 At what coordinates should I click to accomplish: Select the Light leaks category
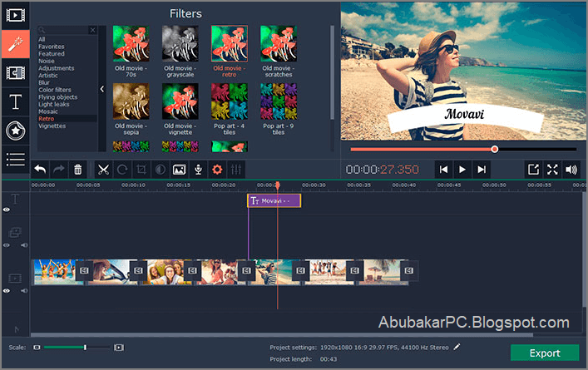coord(53,104)
